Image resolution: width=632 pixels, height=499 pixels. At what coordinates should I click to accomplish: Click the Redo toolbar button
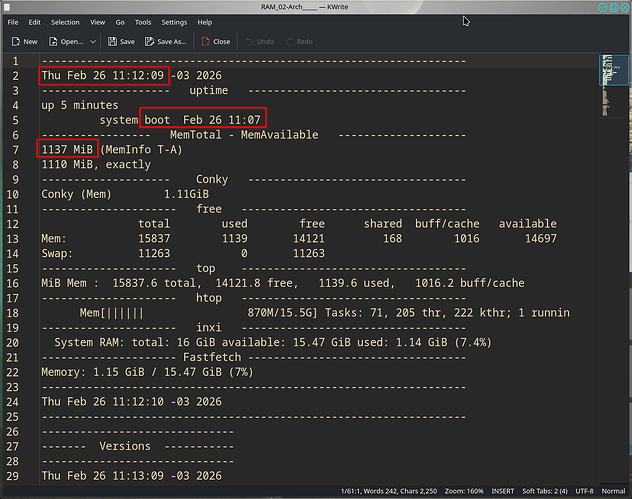[289, 42]
